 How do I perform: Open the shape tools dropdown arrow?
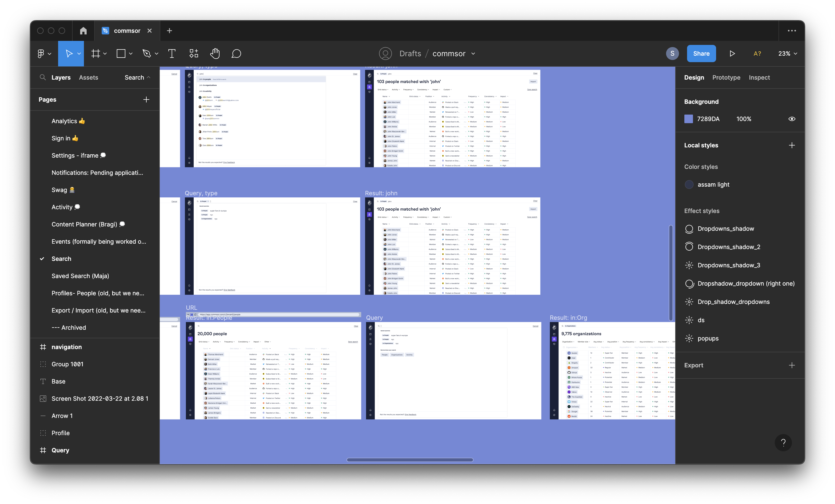(131, 54)
